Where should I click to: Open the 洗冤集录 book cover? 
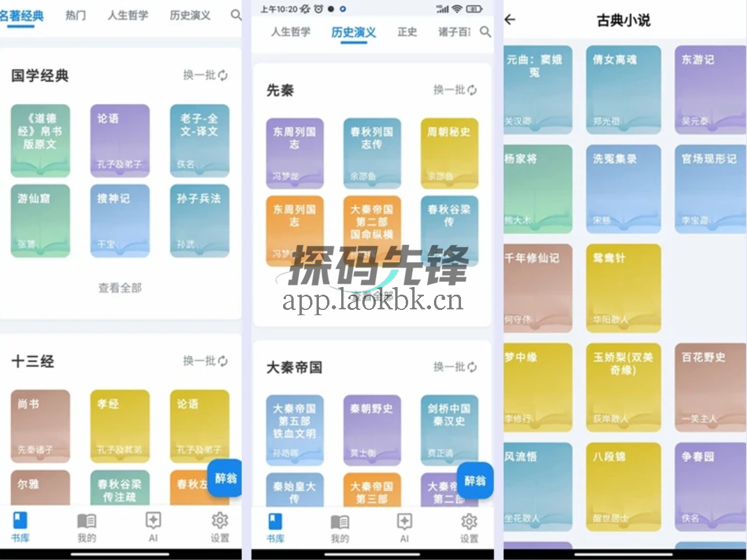(623, 189)
